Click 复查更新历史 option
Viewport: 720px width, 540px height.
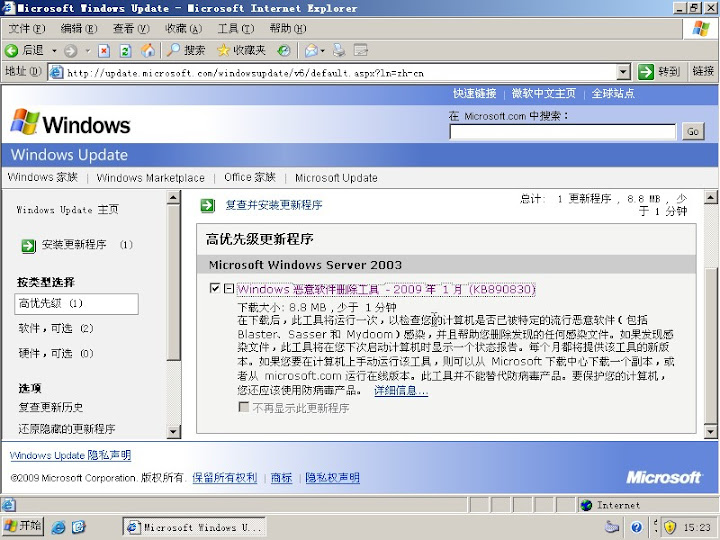tap(51, 407)
